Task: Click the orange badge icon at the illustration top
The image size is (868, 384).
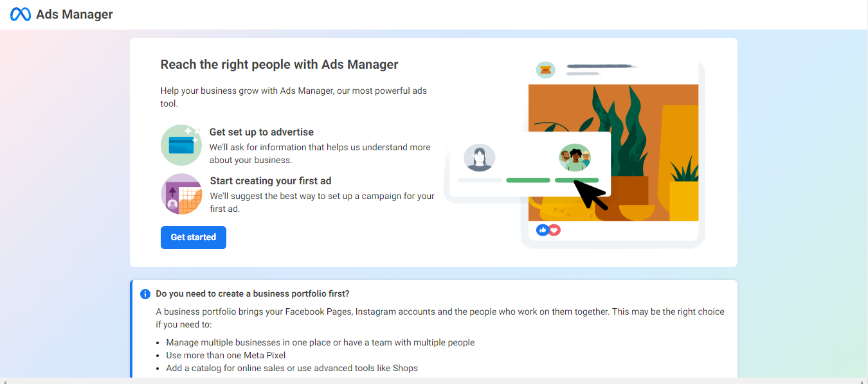Action: coord(546,69)
